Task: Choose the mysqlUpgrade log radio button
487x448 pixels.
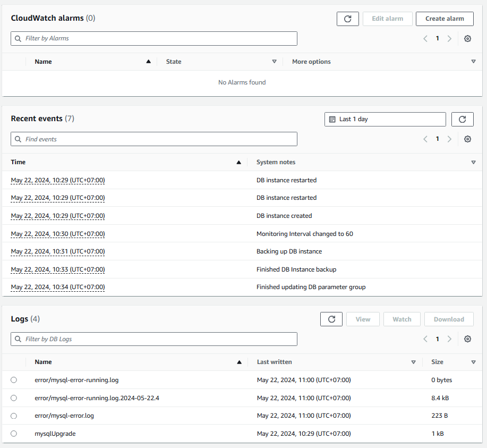Action: pyautogui.click(x=14, y=434)
